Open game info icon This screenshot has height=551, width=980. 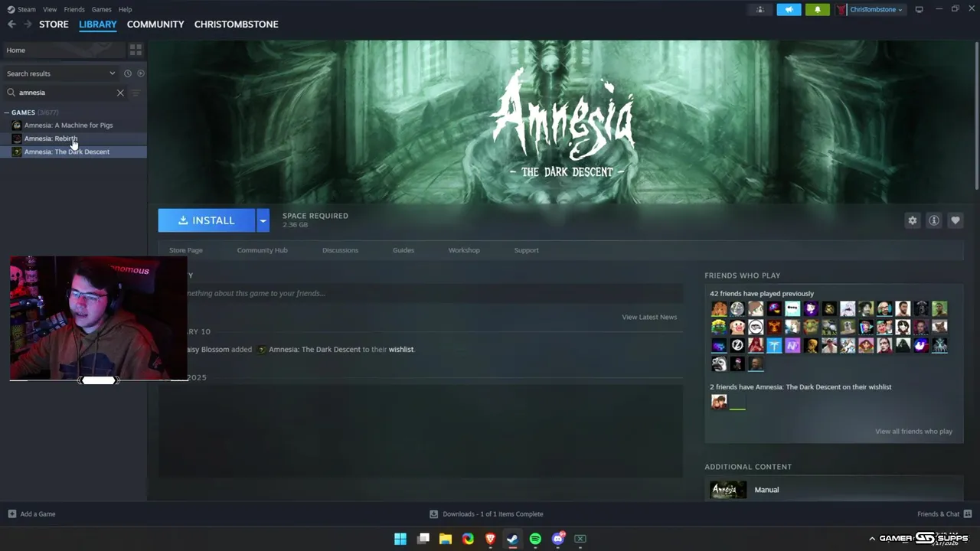click(x=934, y=220)
